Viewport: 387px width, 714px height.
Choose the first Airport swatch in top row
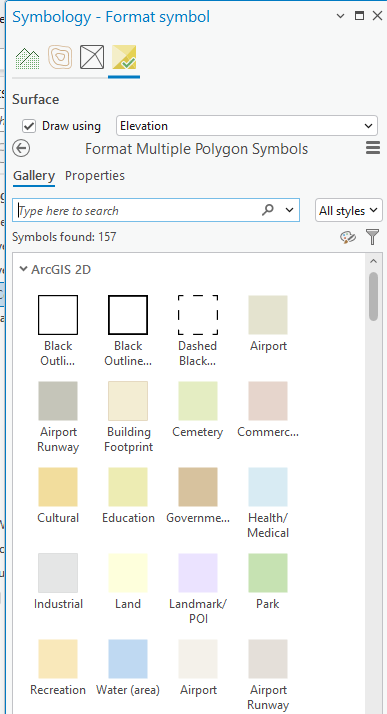268,315
